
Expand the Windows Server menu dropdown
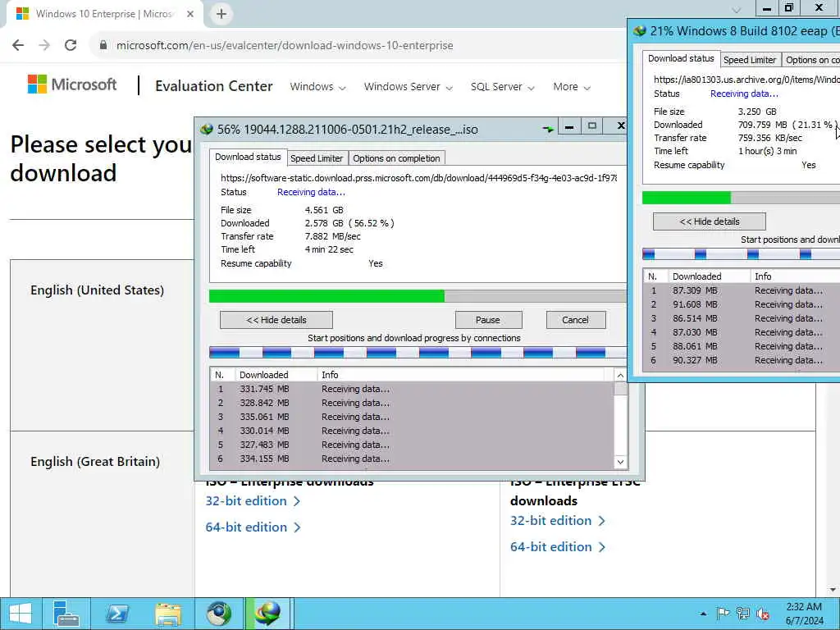coord(409,87)
